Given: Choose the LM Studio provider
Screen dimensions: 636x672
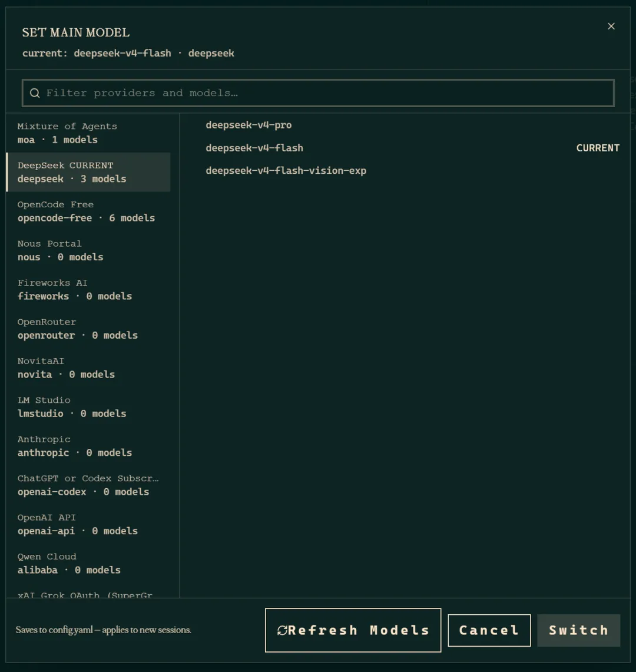Looking at the screenshot, I should [x=89, y=407].
